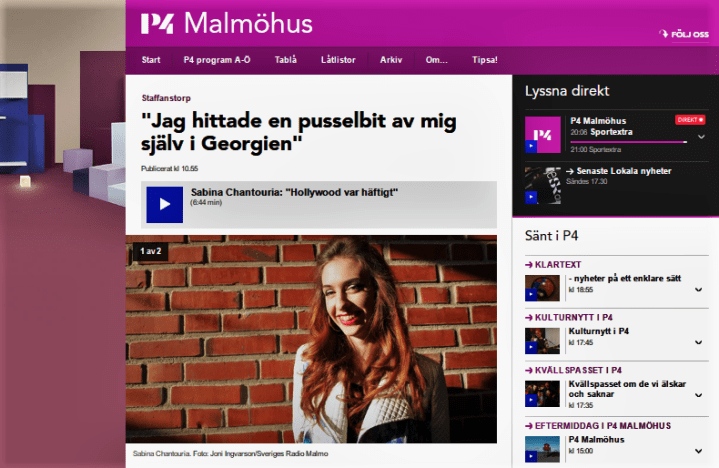Viewport: 719px width, 468px height.
Task: Open the Staffanstorp category link
Action: (166, 98)
